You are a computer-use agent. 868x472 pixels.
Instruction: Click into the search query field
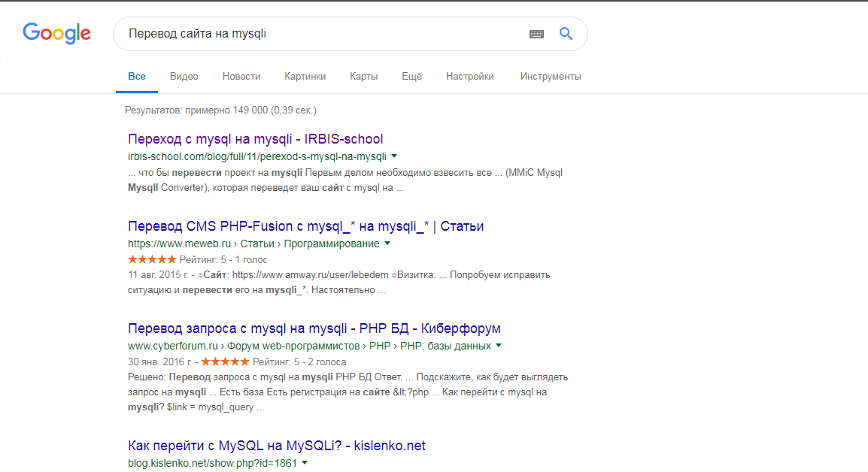(x=316, y=34)
